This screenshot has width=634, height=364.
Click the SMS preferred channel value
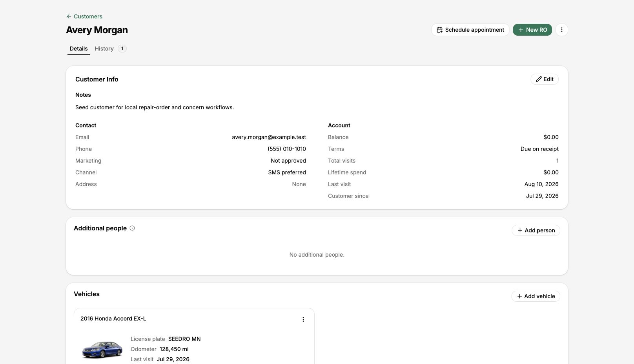coord(287,172)
